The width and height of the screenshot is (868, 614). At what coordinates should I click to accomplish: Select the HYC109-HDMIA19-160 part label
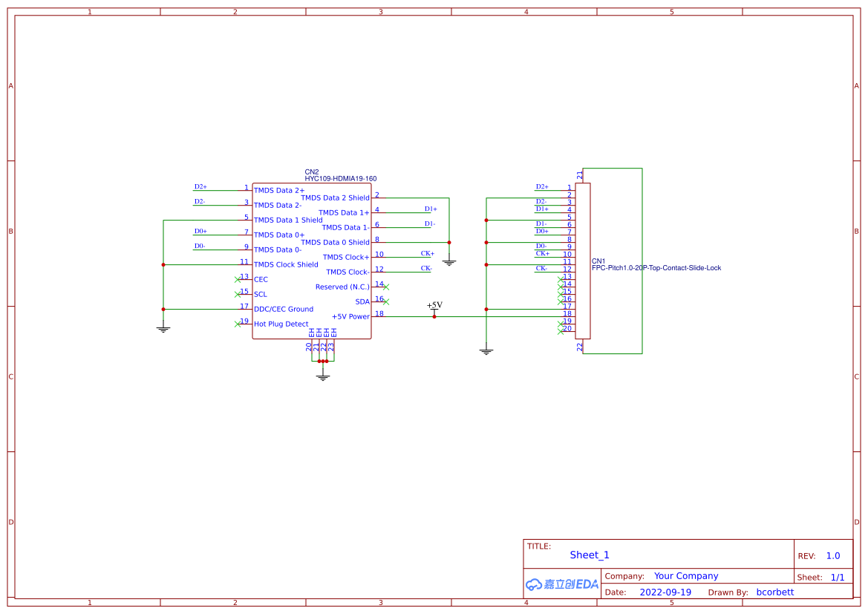tap(341, 179)
